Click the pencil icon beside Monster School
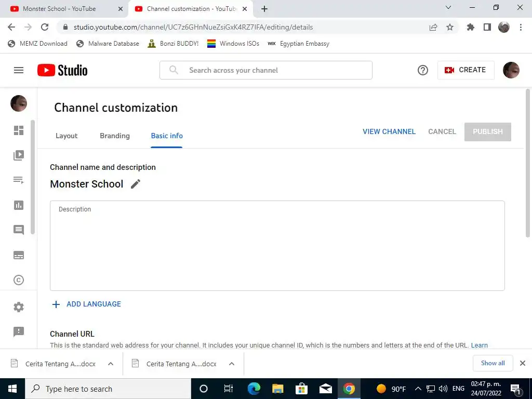 tap(136, 184)
